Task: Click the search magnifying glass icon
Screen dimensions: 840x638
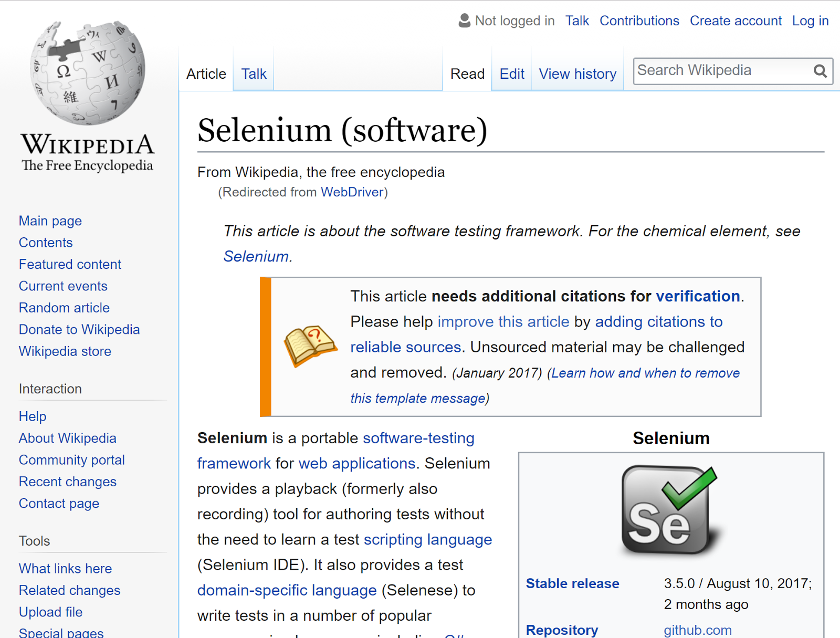Action: pyautogui.click(x=820, y=71)
